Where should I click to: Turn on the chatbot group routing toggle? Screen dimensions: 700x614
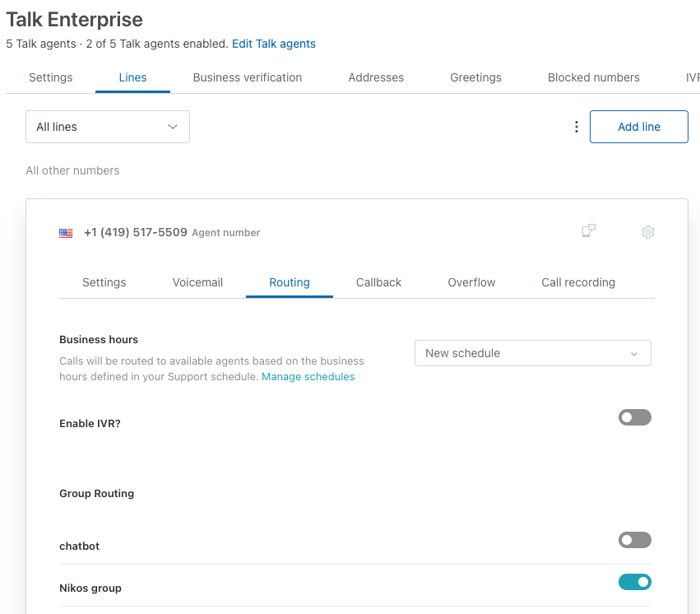(634, 540)
